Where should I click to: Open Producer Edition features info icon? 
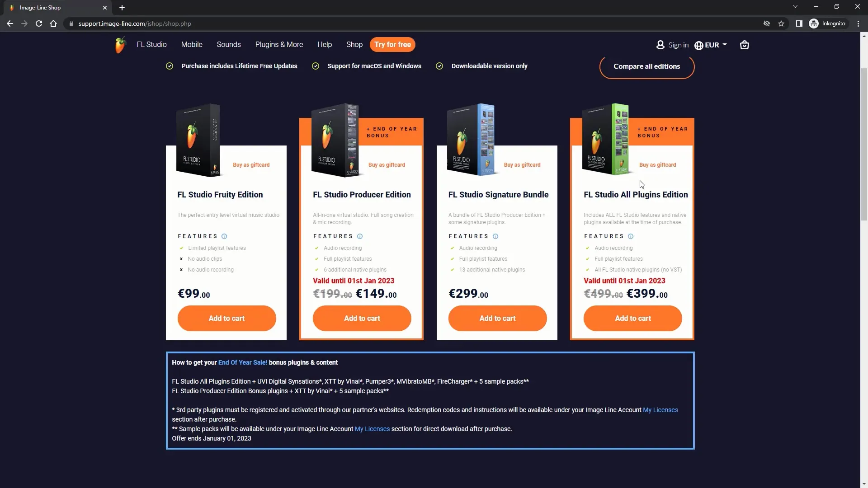pos(360,236)
